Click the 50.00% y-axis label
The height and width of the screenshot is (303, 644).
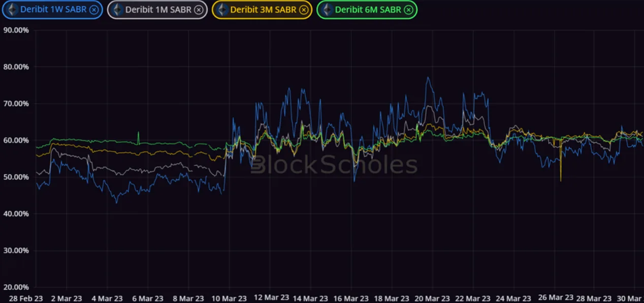point(16,177)
